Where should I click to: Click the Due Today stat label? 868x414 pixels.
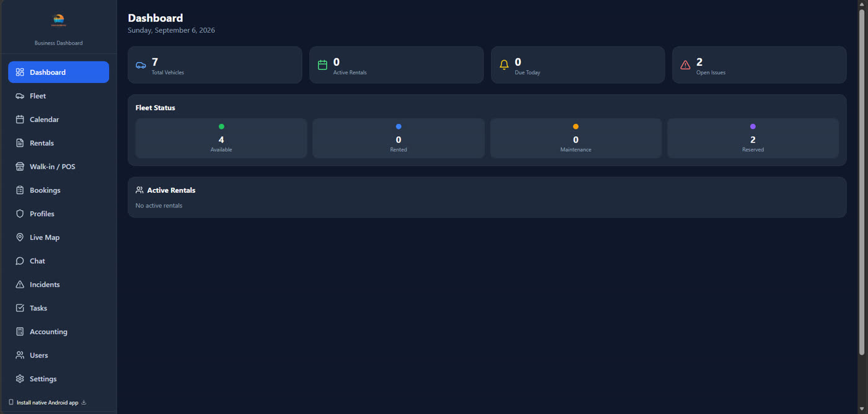coord(528,73)
